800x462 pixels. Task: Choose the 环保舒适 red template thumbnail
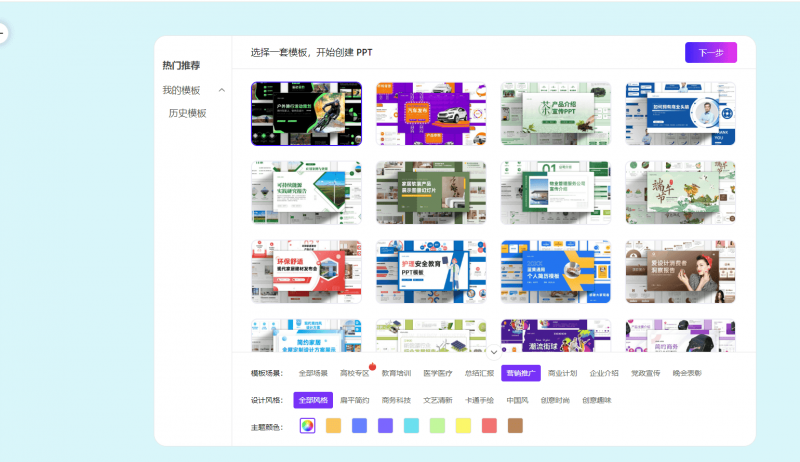(x=306, y=271)
